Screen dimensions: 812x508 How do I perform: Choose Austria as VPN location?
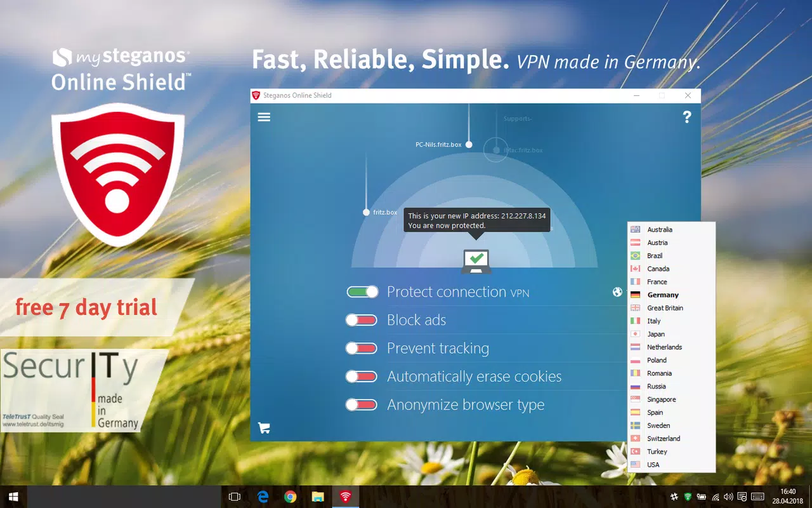(x=671, y=243)
